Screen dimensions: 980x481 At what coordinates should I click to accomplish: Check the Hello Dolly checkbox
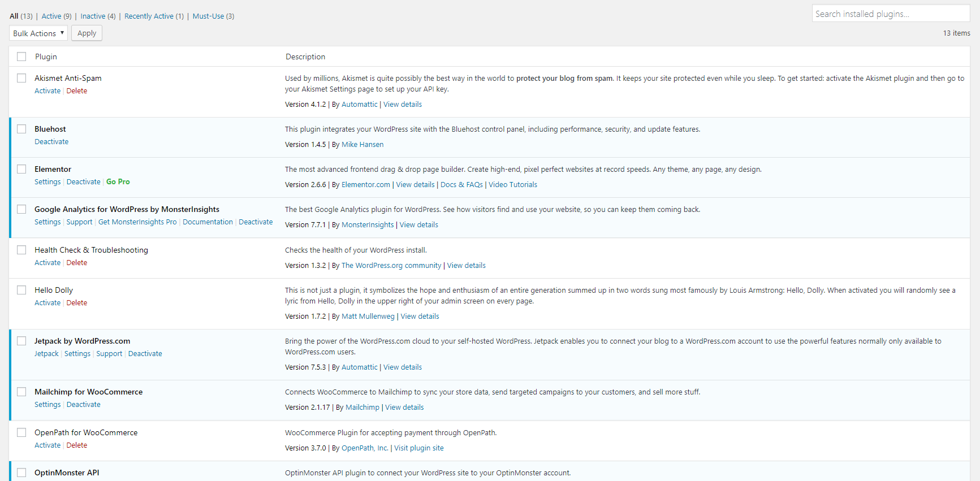point(21,290)
